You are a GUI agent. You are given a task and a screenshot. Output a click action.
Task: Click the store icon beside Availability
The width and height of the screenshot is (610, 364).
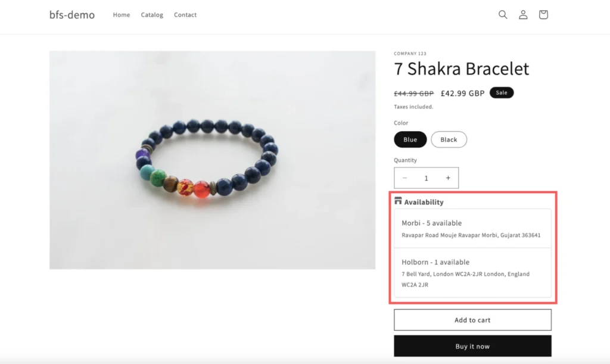(x=398, y=202)
